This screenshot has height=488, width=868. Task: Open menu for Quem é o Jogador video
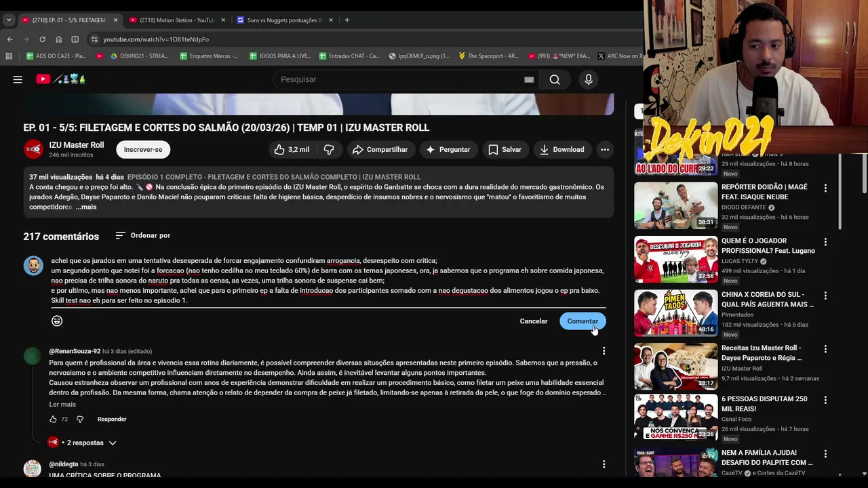[825, 241]
